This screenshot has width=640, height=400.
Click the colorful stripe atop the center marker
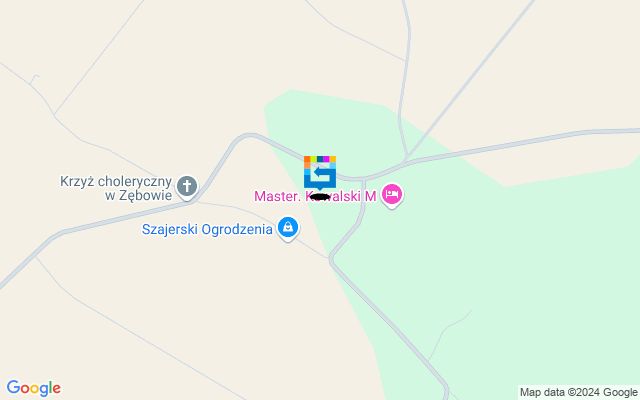click(x=320, y=159)
